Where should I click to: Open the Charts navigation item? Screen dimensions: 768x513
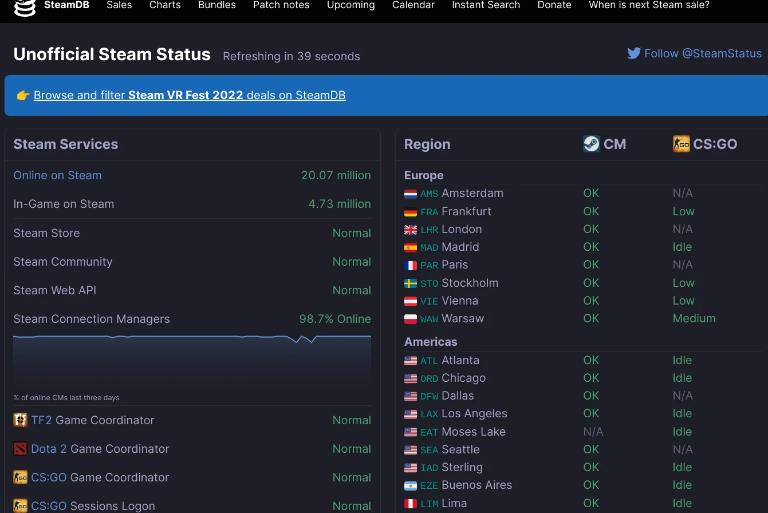(x=165, y=5)
